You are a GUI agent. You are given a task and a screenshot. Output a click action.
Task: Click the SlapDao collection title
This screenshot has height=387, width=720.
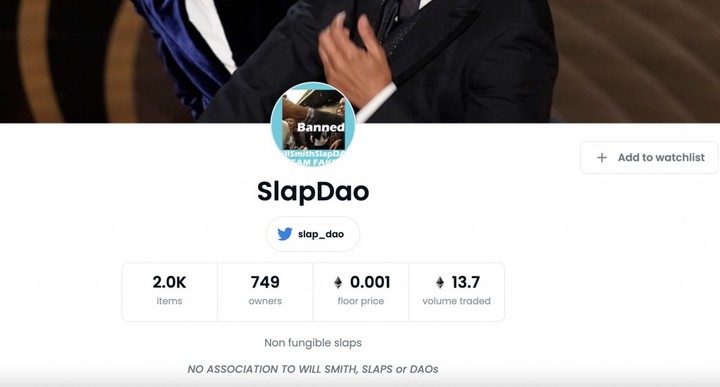(x=313, y=191)
